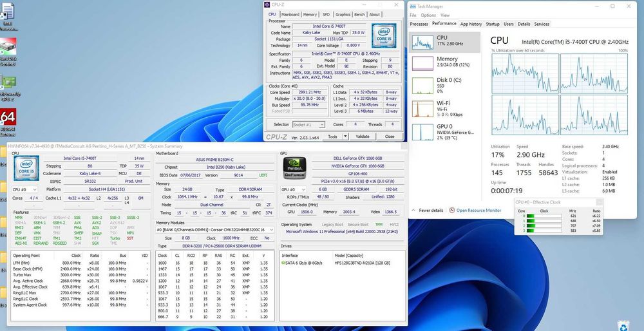Viewport: 644px width, 331px height.
Task: Open the App history tab
Action: pos(471,24)
